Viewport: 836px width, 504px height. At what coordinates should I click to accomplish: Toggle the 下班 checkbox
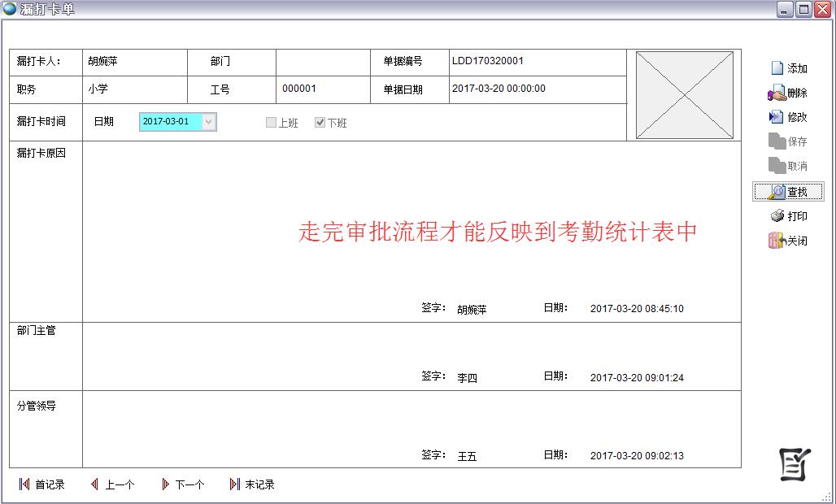pos(320,123)
